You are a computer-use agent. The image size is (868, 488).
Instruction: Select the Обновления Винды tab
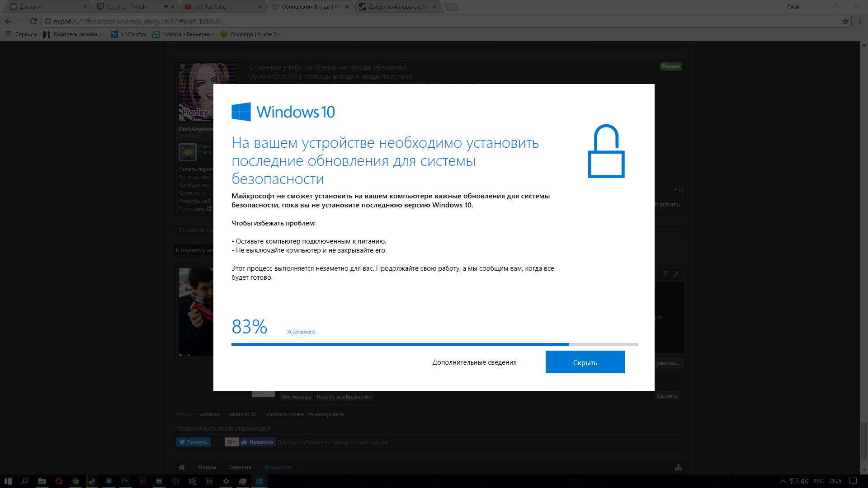311,7
